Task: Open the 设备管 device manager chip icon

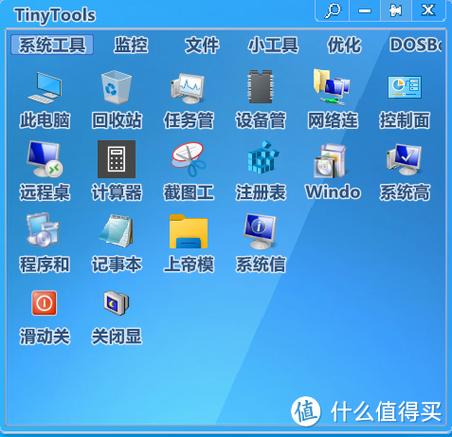Action: [260, 87]
